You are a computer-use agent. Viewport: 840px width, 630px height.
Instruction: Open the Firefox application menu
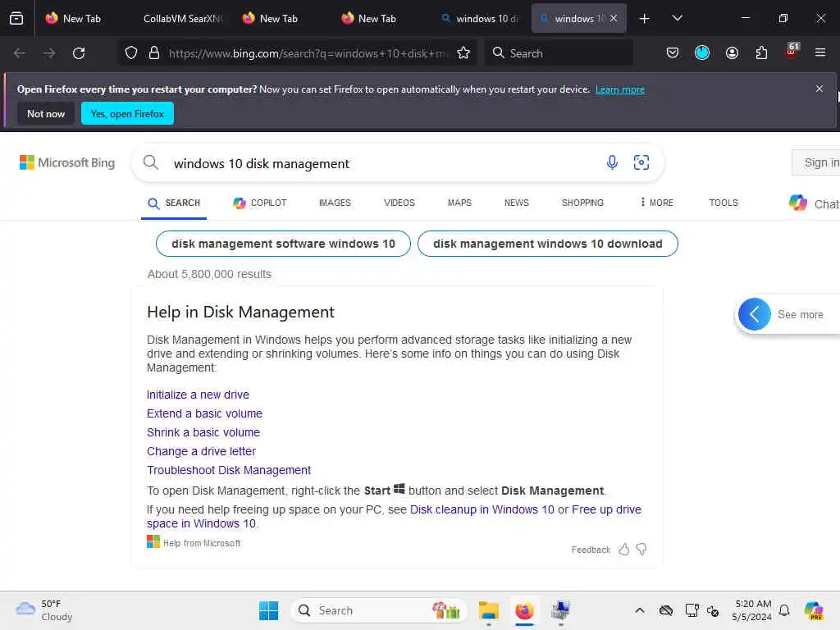tap(820, 52)
